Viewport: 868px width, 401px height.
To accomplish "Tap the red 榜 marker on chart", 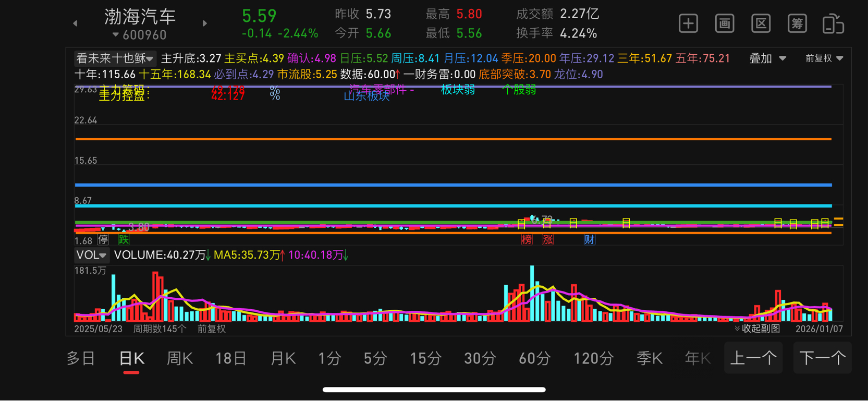I will [527, 239].
